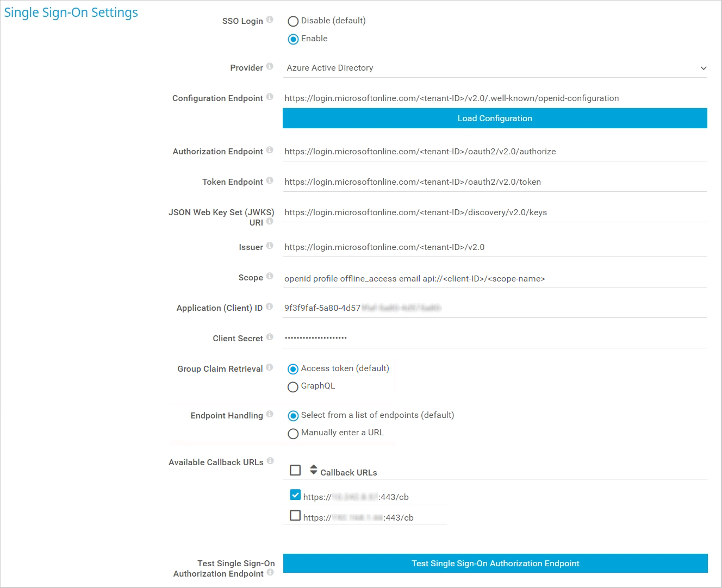Image resolution: width=722 pixels, height=588 pixels.
Task: Click info icon beside Token Endpoint
Action: pos(270,180)
